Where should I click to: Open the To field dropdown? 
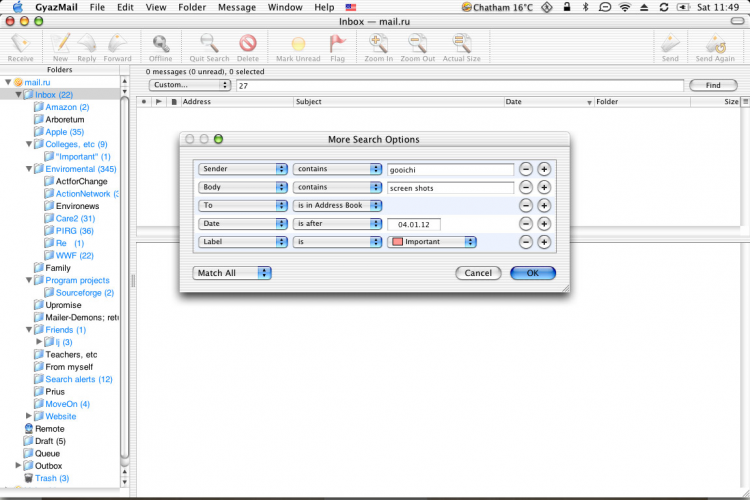click(x=243, y=205)
